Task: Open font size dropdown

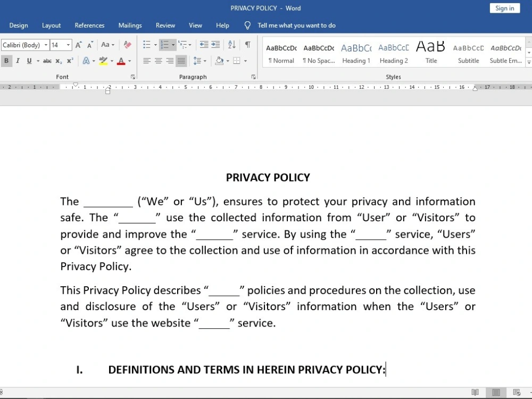Action: [68, 45]
